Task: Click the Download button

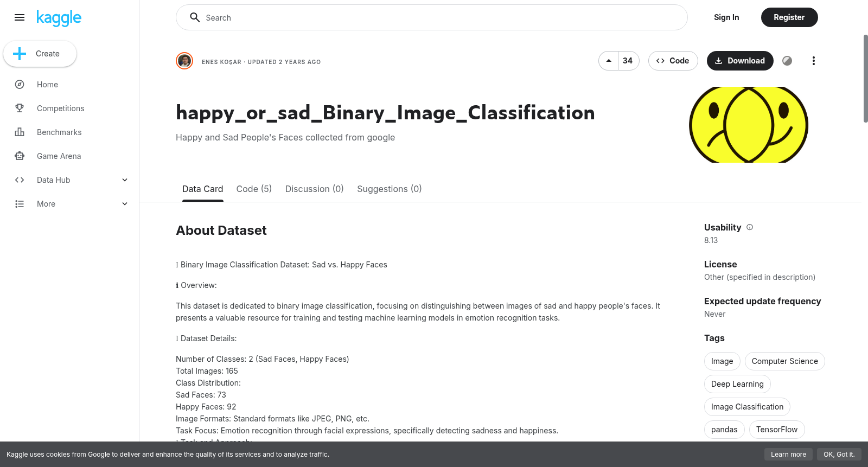Action: point(740,61)
